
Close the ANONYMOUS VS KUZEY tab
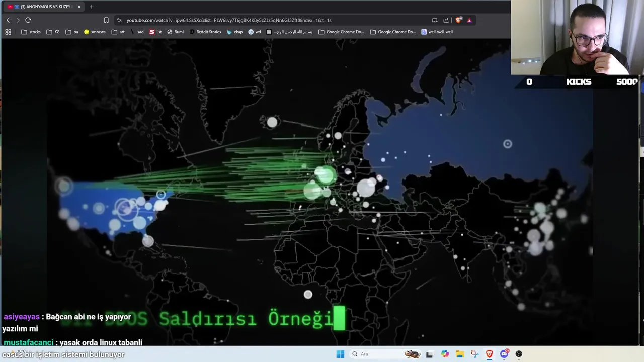pos(79,7)
